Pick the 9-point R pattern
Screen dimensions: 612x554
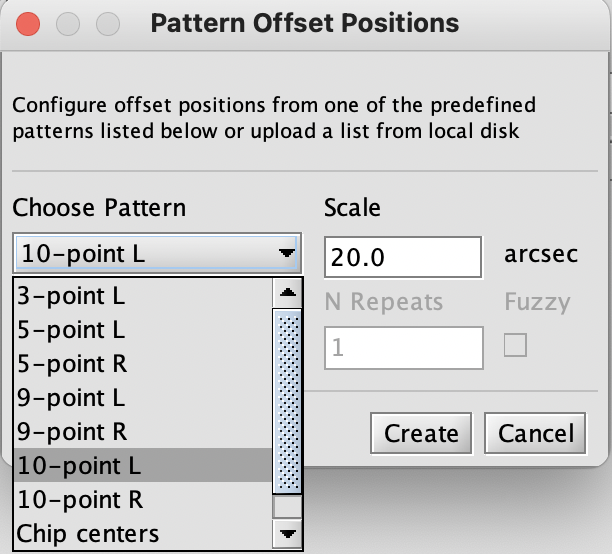point(143,431)
